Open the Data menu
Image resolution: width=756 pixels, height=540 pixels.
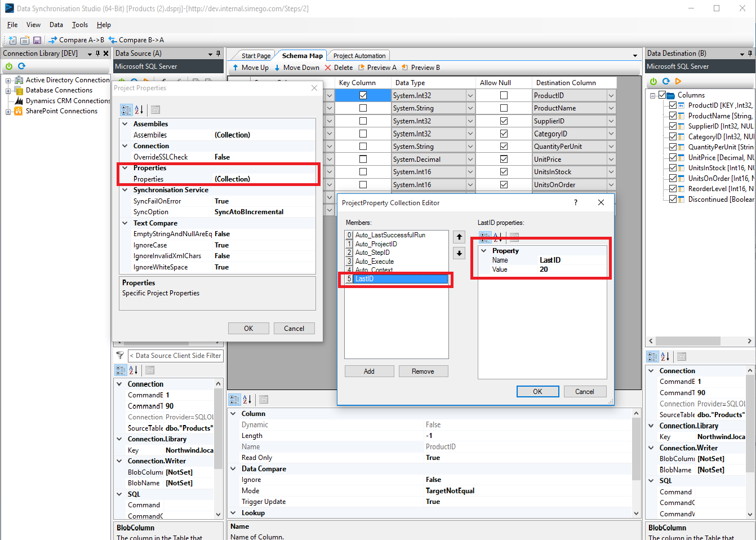pyautogui.click(x=56, y=25)
